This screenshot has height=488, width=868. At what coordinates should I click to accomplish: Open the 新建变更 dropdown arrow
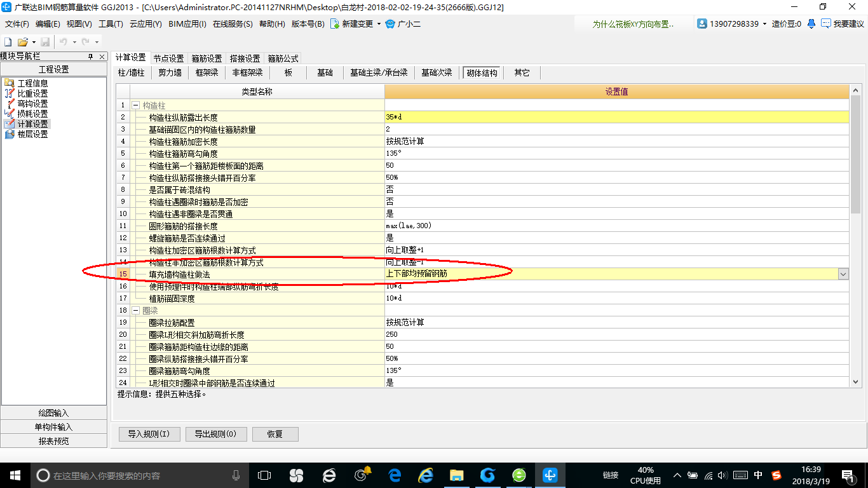point(379,24)
